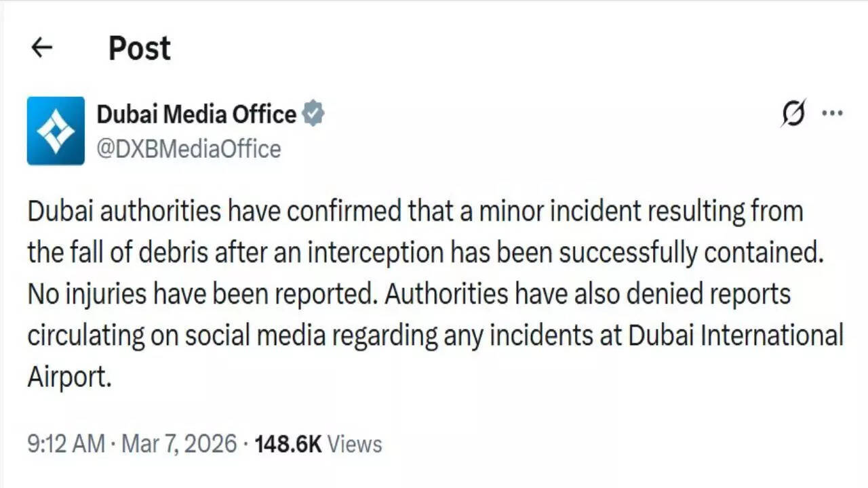Screen dimensions: 868x488
Task: Click the phrase Dubai International in the text
Action: click(736, 334)
